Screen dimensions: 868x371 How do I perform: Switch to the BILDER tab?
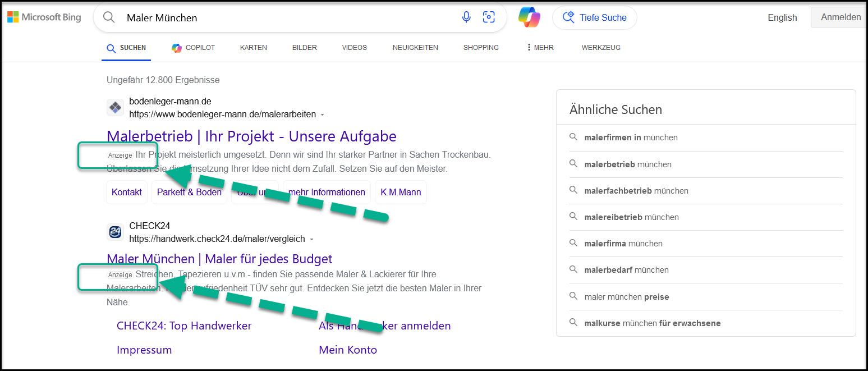(x=305, y=48)
